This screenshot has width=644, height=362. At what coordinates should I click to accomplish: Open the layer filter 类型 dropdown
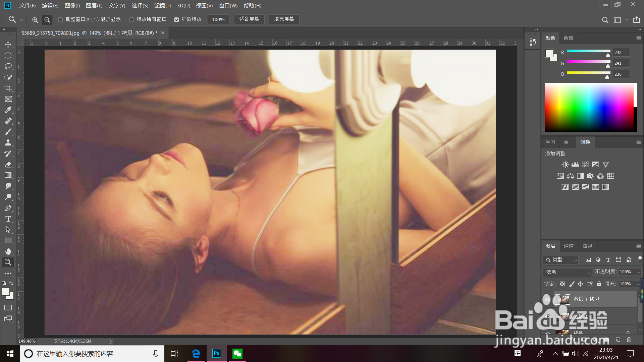pyautogui.click(x=561, y=260)
